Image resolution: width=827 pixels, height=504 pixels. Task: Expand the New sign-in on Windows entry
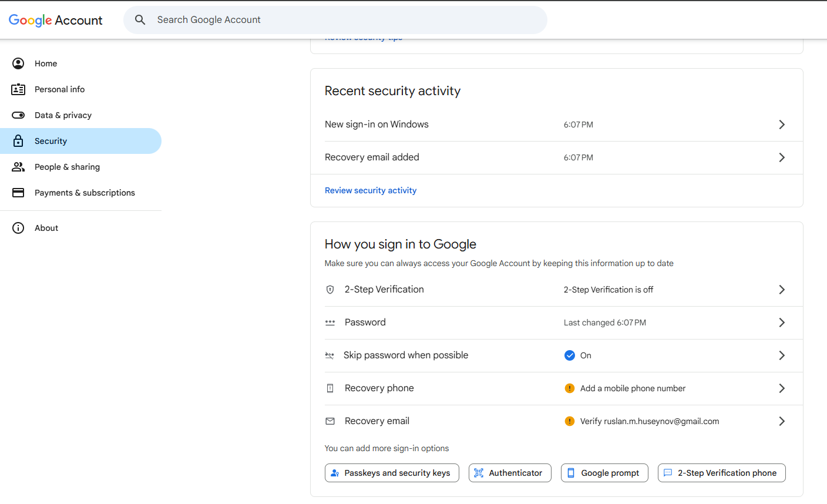pyautogui.click(x=781, y=125)
